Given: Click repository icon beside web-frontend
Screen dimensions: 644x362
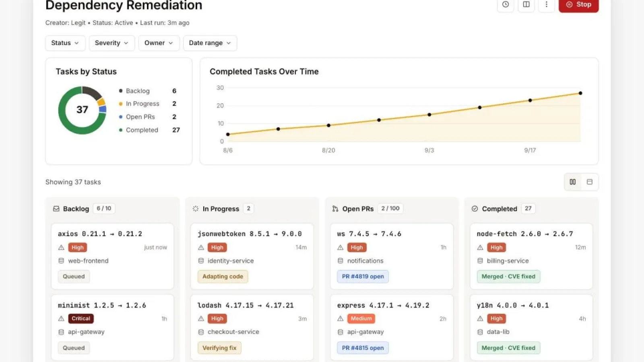Looking at the screenshot, I should click(61, 261).
